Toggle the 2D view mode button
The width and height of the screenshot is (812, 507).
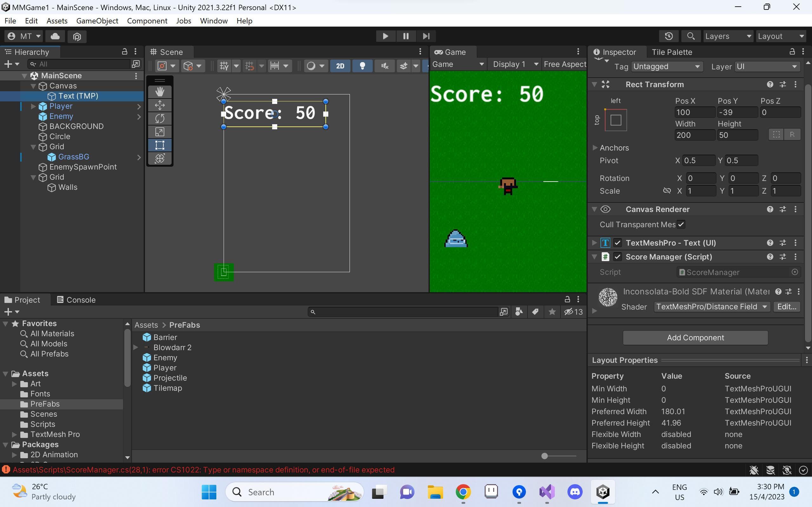[x=340, y=66]
